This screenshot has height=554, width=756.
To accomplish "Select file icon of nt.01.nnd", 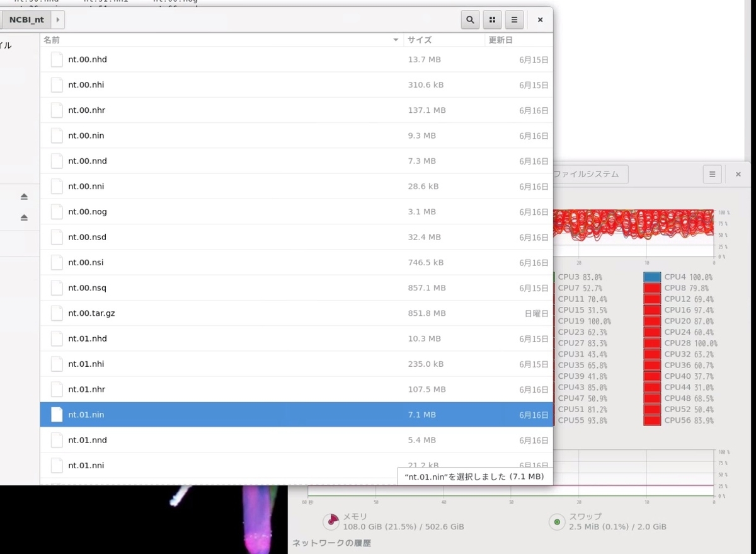I will point(57,440).
